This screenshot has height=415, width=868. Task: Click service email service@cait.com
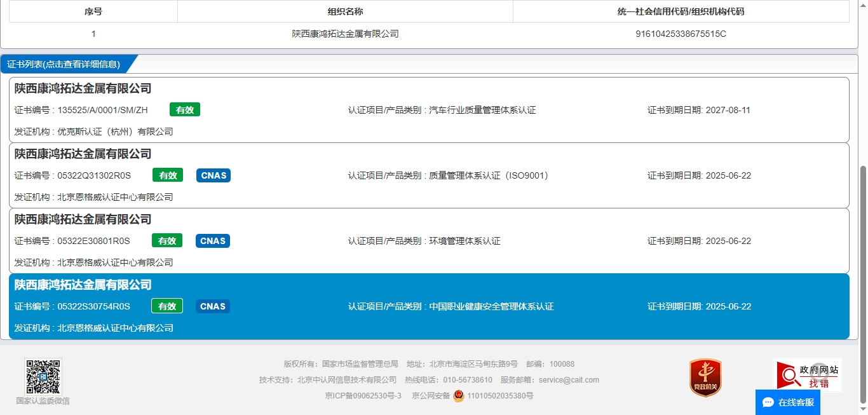(x=569, y=380)
